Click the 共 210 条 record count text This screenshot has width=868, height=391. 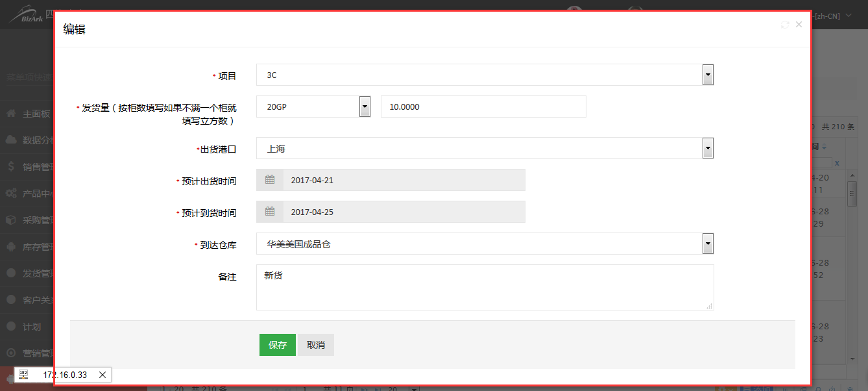[x=838, y=127]
